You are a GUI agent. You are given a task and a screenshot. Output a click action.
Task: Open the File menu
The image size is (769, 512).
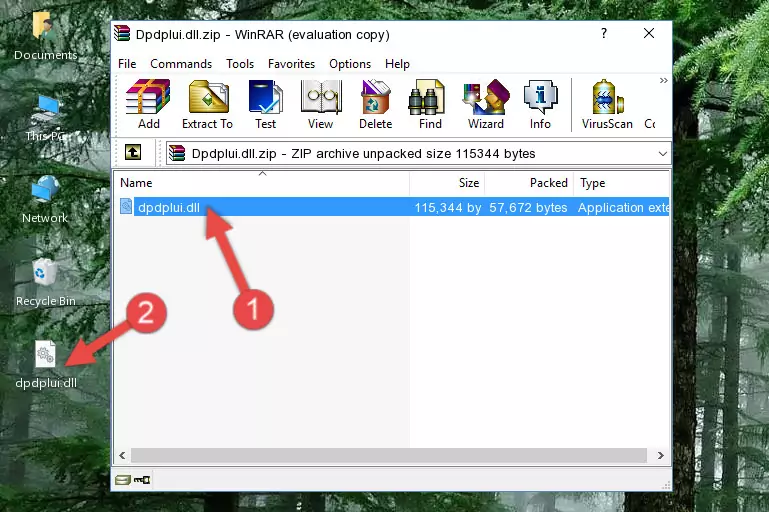(127, 64)
